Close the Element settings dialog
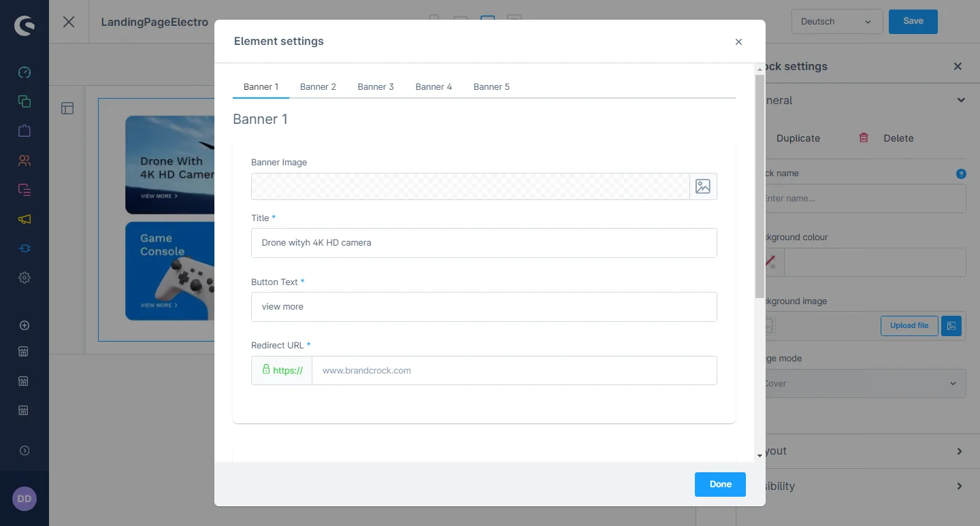980x526 pixels. click(738, 42)
